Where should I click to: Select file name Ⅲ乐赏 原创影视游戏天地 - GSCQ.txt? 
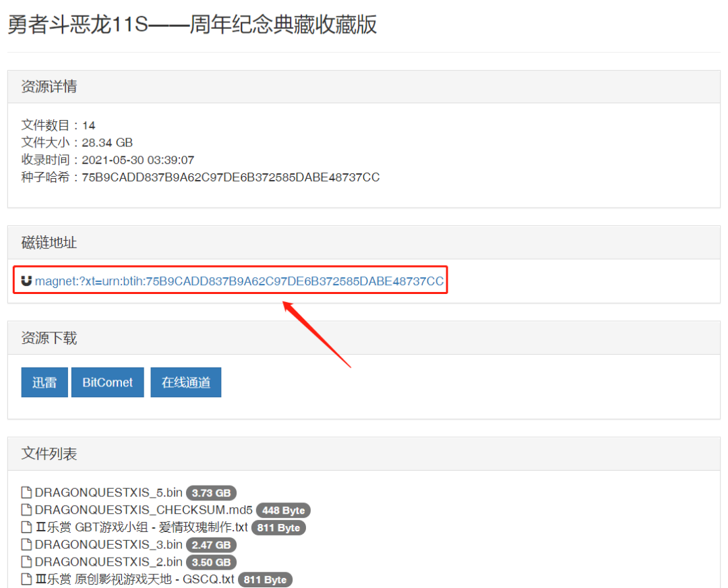(x=135, y=579)
